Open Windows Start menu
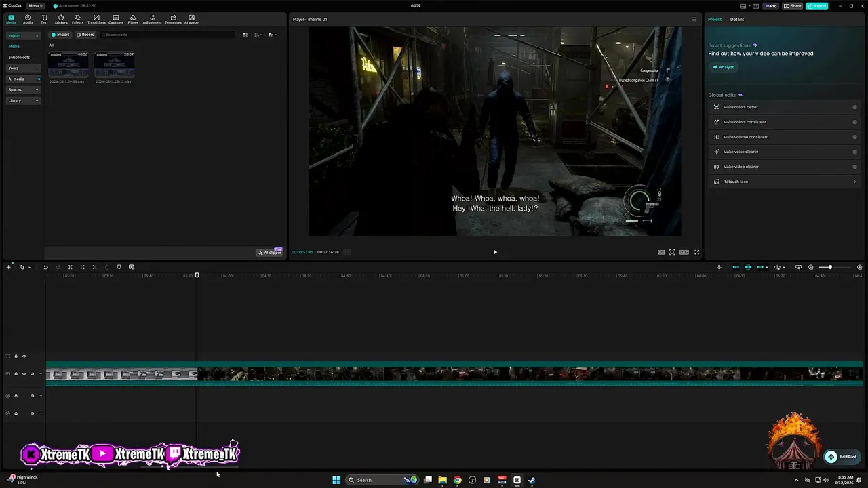 (336, 480)
